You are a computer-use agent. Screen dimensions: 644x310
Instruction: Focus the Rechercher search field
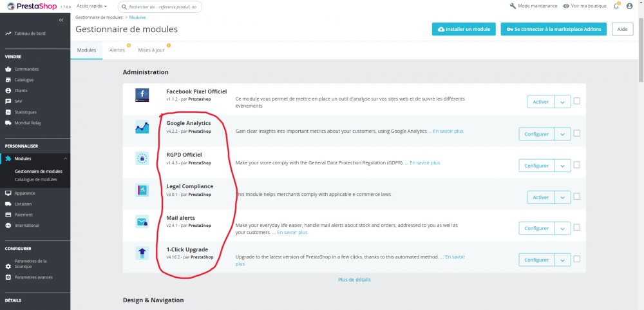pos(160,7)
